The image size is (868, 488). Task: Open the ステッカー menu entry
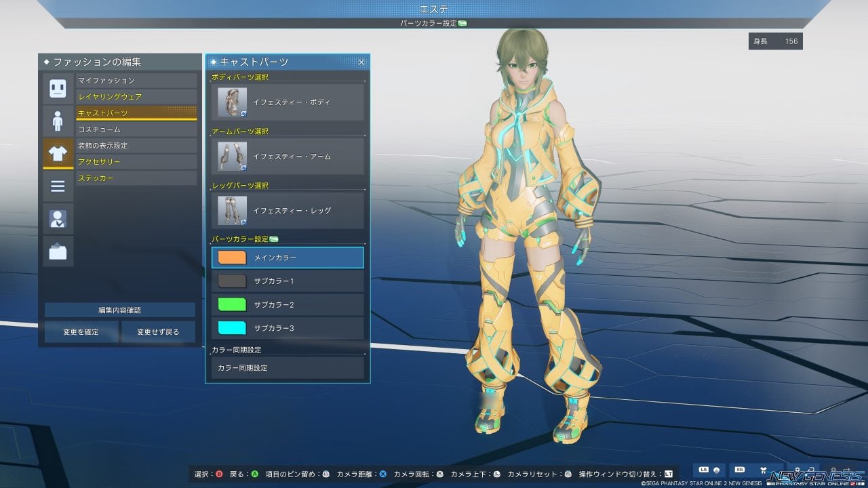coord(136,178)
